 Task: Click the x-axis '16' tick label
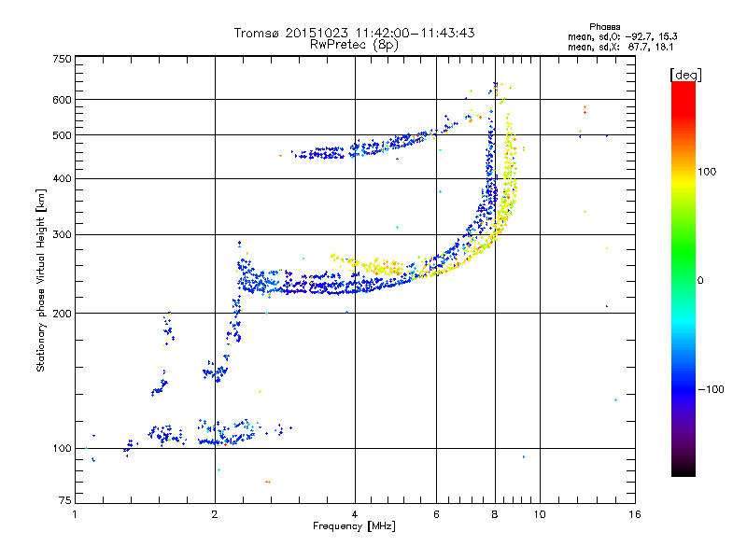tap(635, 514)
